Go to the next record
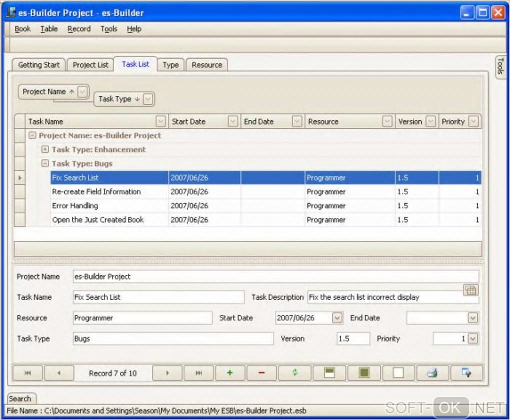 [x=167, y=373]
